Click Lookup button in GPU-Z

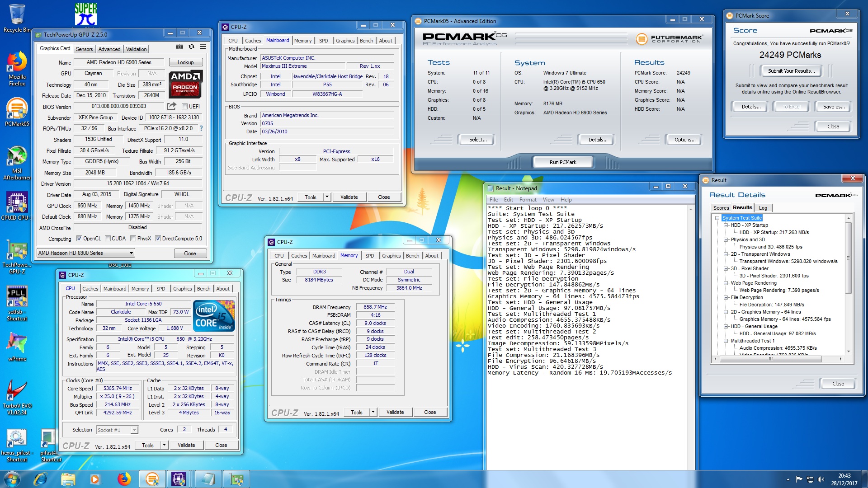185,62
